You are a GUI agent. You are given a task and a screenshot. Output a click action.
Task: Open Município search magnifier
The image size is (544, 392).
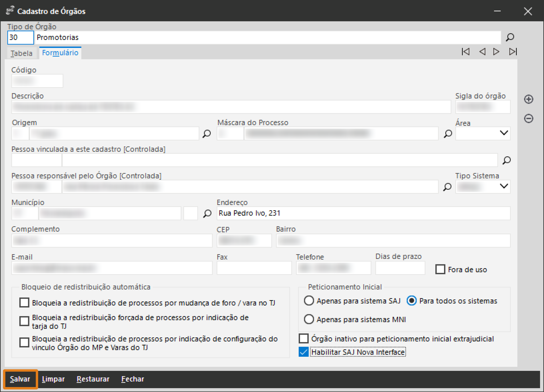click(x=207, y=213)
